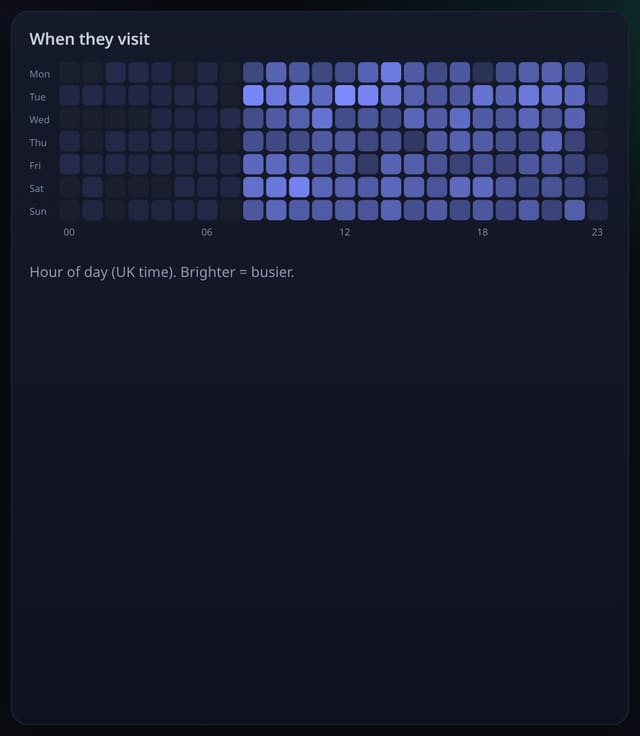The width and height of the screenshot is (640, 736).
Task: Select the Monday 23:00 heatmap cell
Action: [x=598, y=72]
